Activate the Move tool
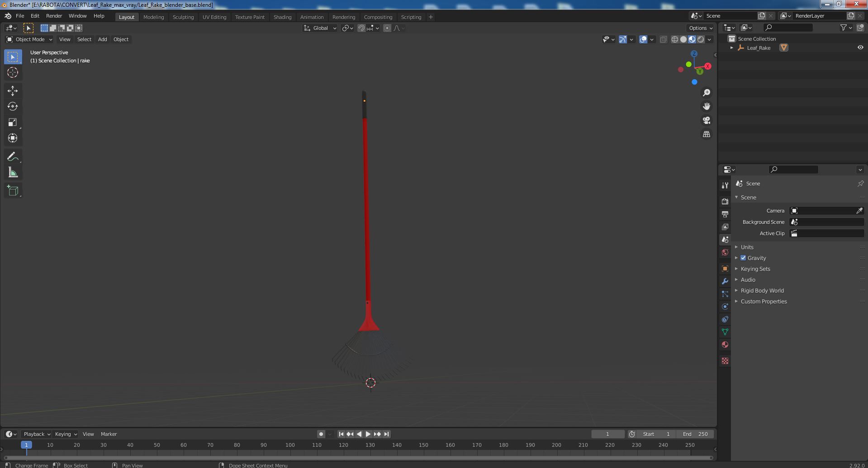This screenshot has width=868, height=468. [x=13, y=91]
